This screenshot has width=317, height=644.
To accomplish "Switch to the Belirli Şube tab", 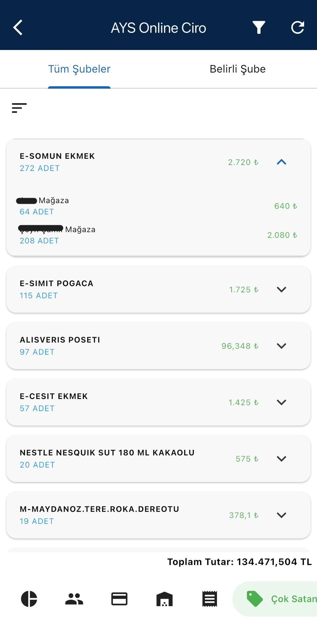I will [237, 69].
